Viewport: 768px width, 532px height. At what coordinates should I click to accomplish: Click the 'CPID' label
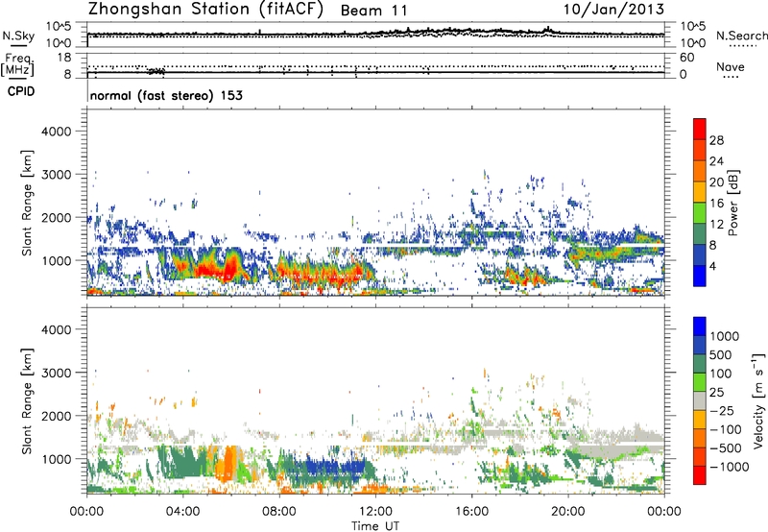[21, 91]
